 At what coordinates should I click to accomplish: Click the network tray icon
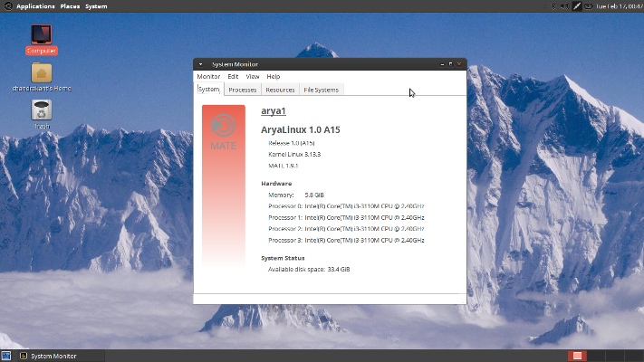pyautogui.click(x=576, y=5)
